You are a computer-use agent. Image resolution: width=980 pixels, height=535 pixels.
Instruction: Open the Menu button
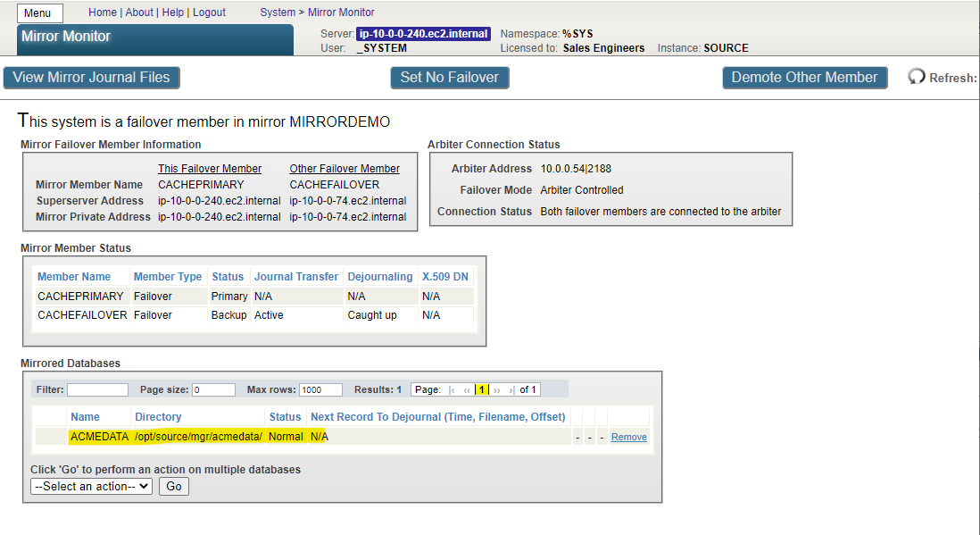pyautogui.click(x=39, y=13)
